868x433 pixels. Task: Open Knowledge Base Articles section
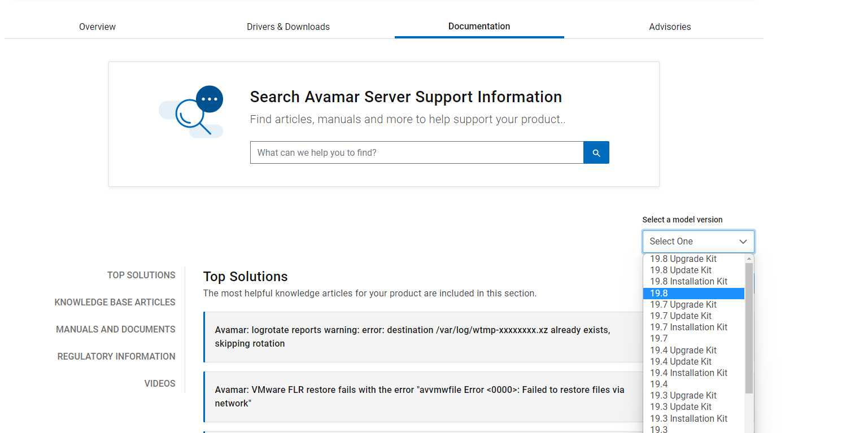pyautogui.click(x=115, y=302)
